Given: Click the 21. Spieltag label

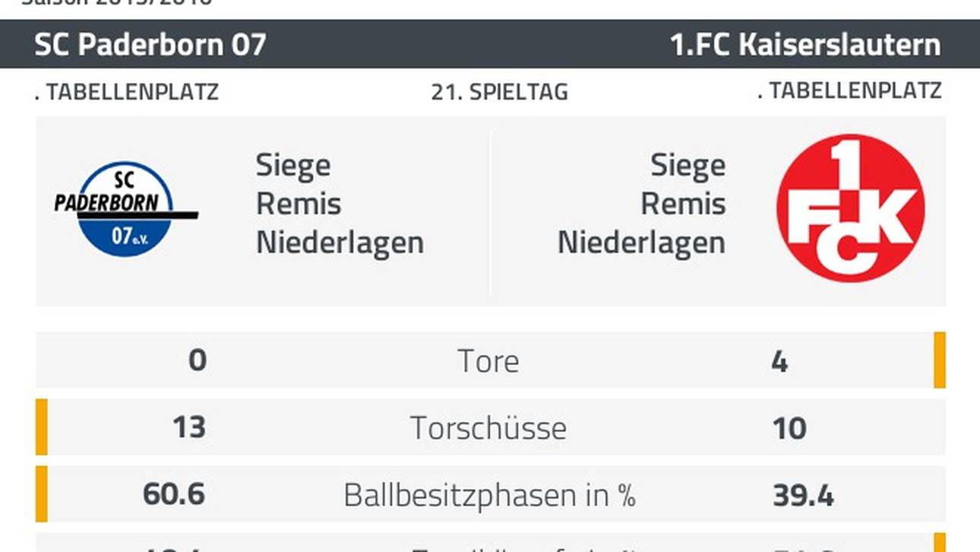Looking at the screenshot, I should (x=499, y=92).
